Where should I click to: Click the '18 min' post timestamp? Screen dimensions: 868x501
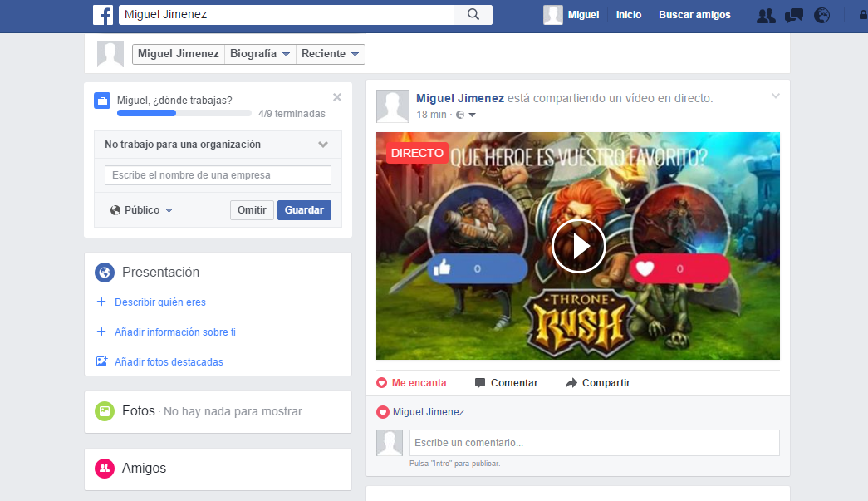(431, 115)
